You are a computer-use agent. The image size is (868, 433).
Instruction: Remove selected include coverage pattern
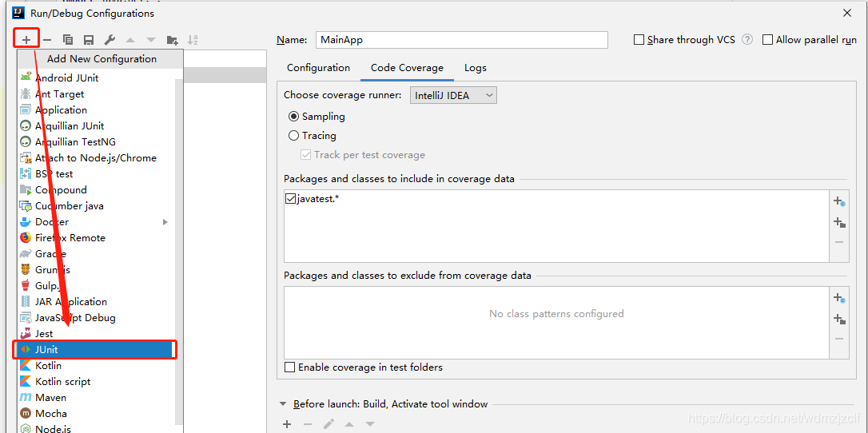coord(839,242)
